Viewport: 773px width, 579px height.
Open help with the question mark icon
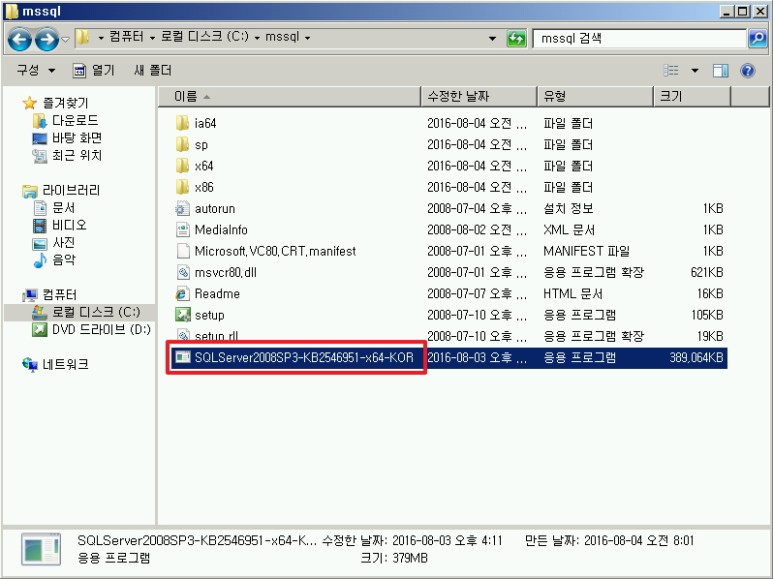(747, 71)
